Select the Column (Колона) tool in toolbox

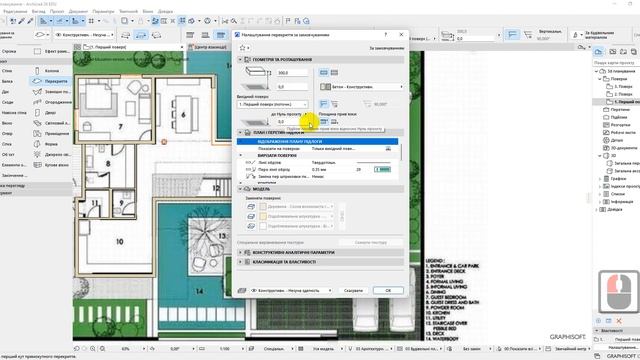[x=51, y=71]
